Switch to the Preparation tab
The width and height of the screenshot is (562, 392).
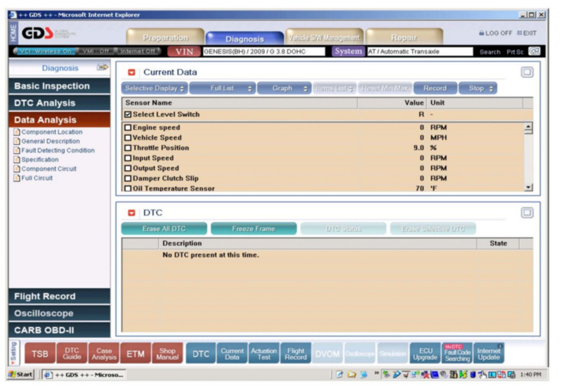tap(165, 38)
